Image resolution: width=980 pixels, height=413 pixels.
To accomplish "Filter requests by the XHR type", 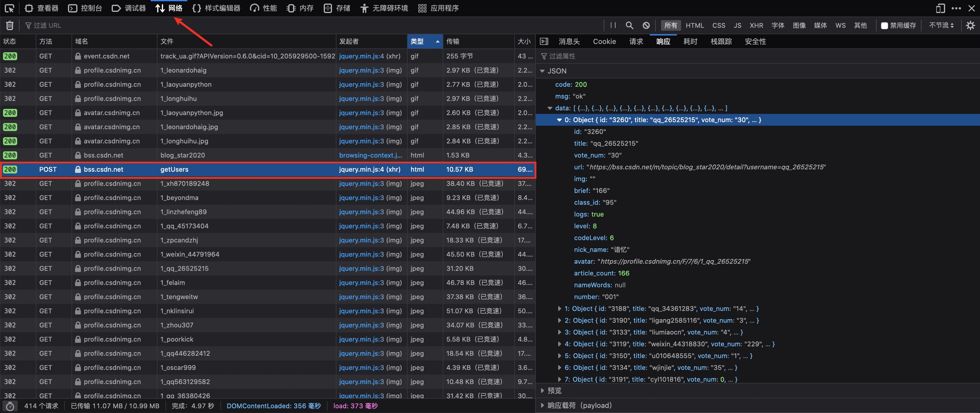I will 756,25.
